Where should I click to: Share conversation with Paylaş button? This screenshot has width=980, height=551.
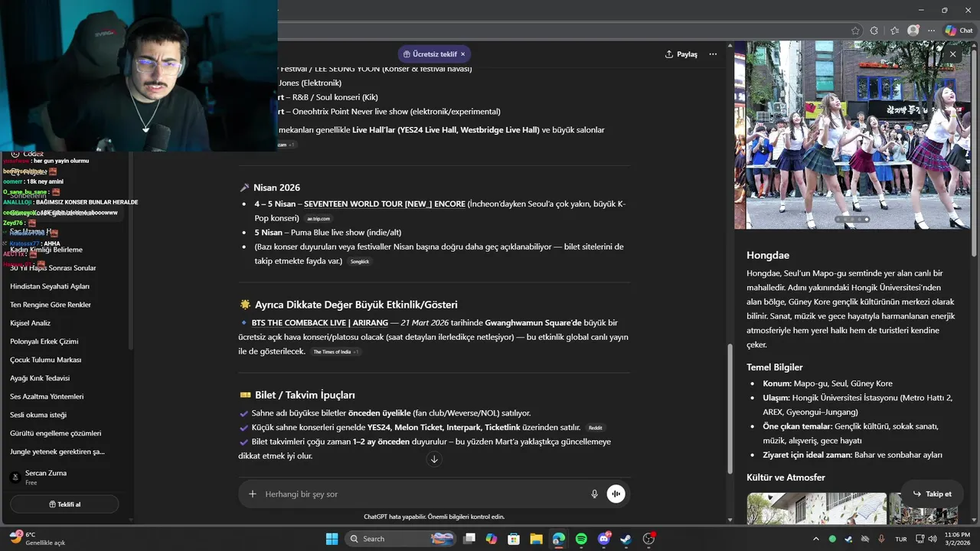coord(681,54)
